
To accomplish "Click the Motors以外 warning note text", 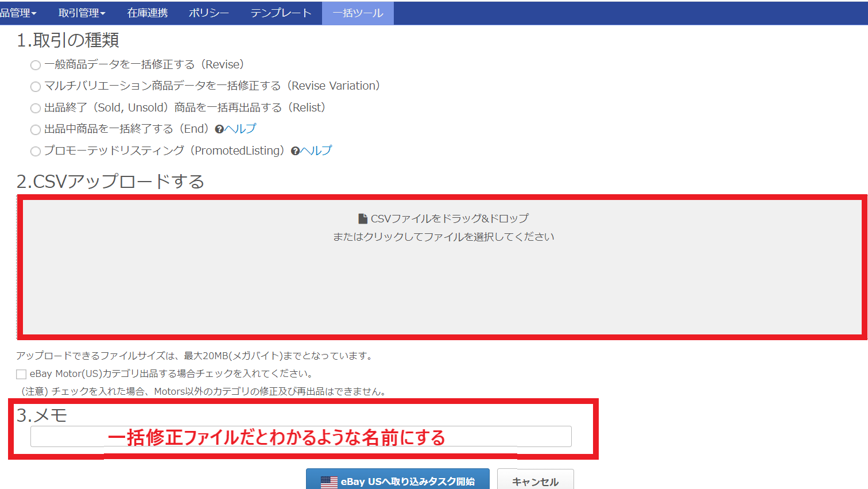I will click(x=205, y=391).
